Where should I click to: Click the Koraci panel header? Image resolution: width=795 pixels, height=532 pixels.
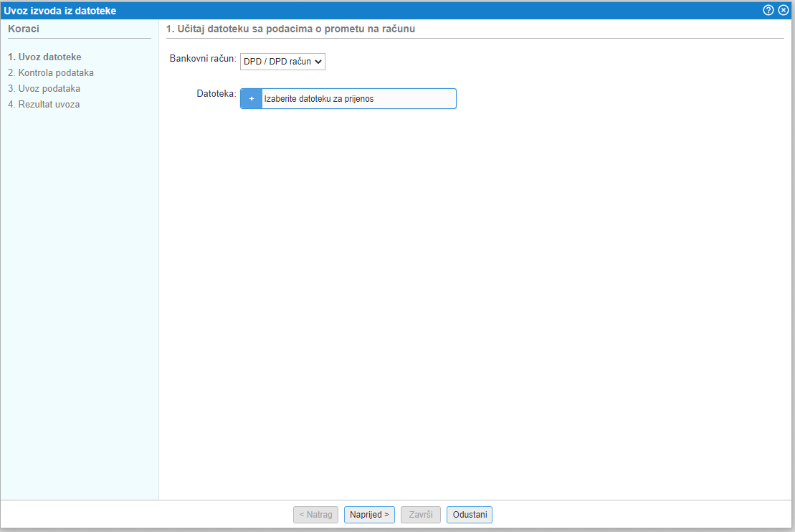tap(24, 29)
